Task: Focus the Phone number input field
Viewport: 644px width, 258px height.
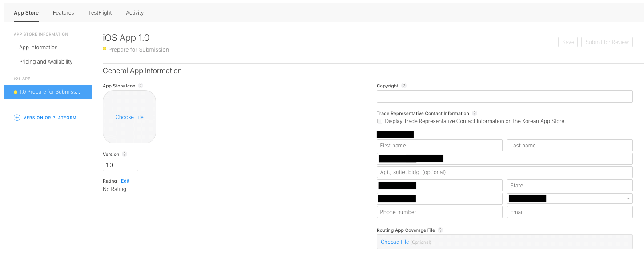Action: [439, 212]
